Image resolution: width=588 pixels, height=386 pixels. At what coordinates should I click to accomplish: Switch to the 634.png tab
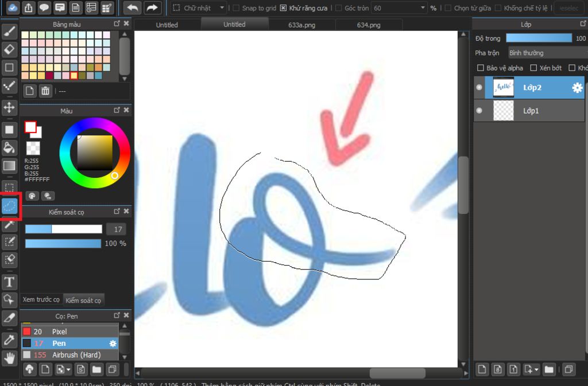[369, 25]
